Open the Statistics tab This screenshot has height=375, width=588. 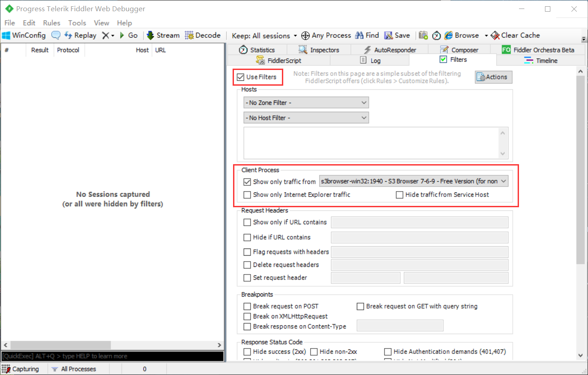[x=257, y=50]
